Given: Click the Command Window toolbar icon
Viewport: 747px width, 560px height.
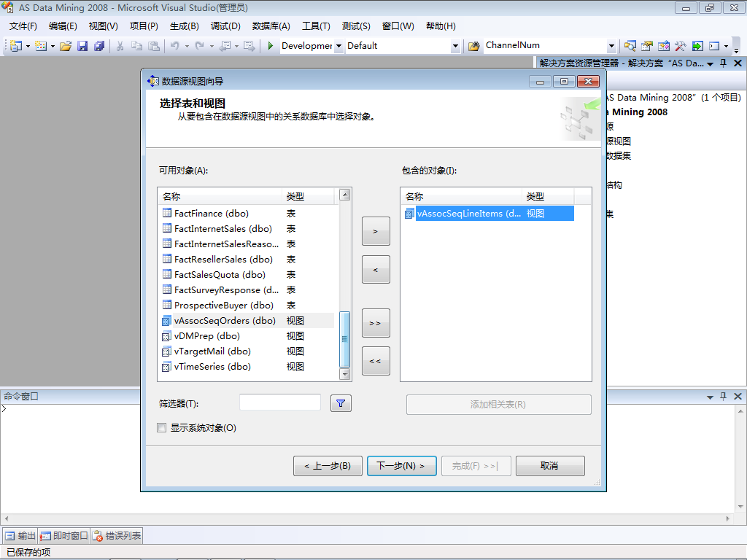Looking at the screenshot, I should 713,46.
